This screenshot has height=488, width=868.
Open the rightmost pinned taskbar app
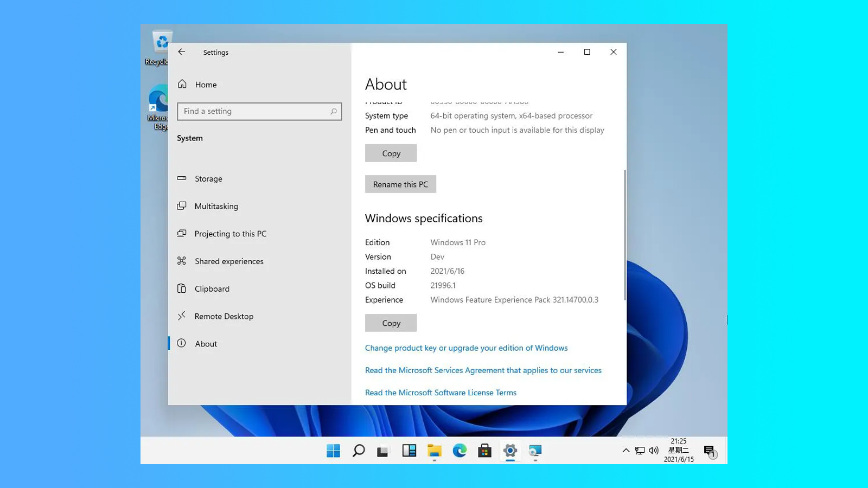(x=535, y=451)
